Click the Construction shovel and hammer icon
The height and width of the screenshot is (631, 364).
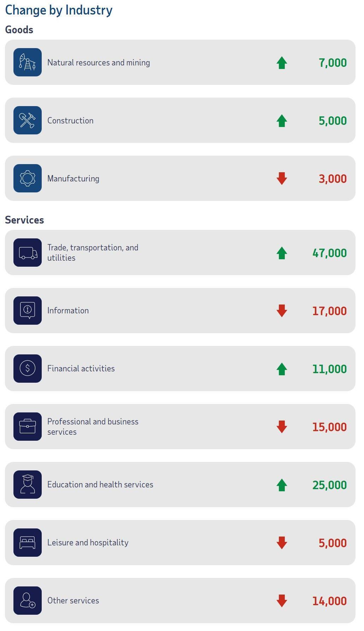tap(28, 120)
